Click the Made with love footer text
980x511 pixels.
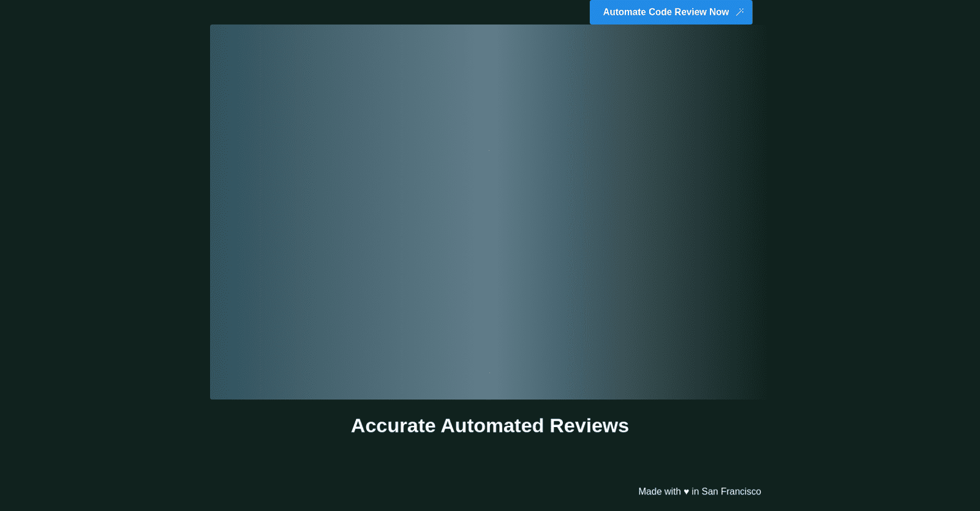pyautogui.click(x=699, y=491)
